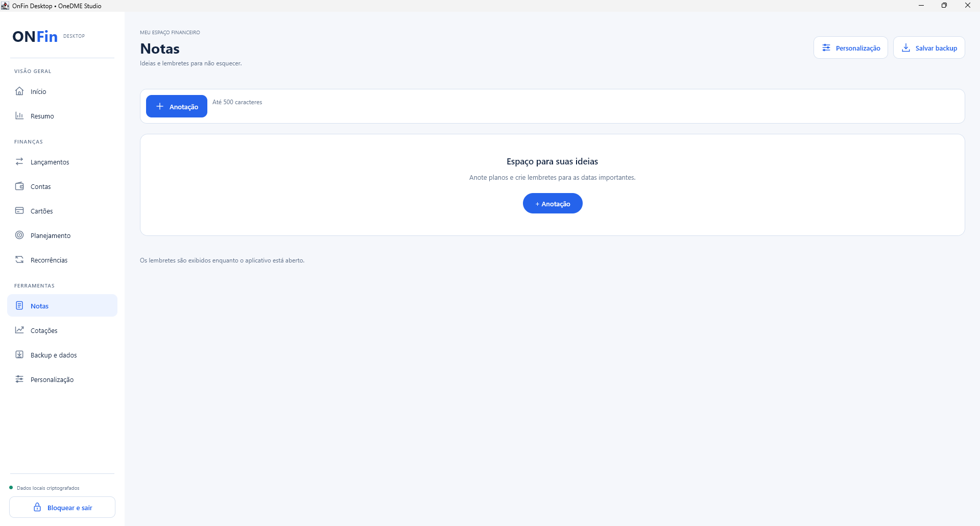Select Contas in the sidebar

62,186
